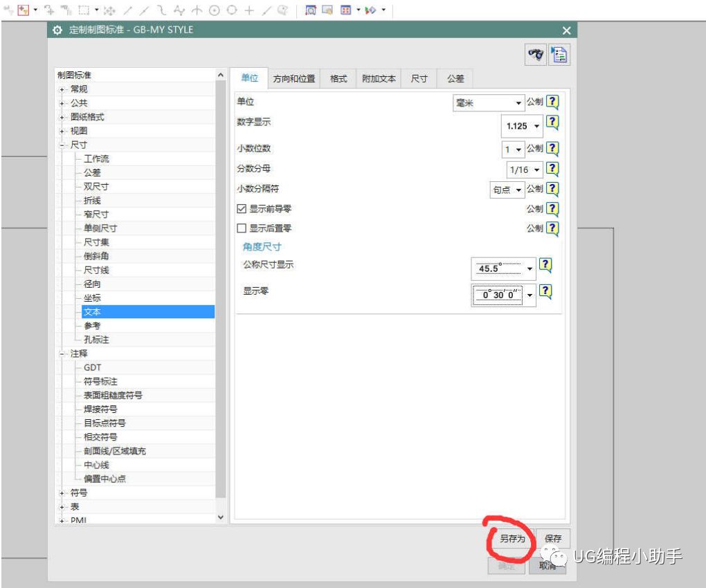Activate the dashed rectangle selection tool
This screenshot has height=588, width=706.
coord(83,9)
